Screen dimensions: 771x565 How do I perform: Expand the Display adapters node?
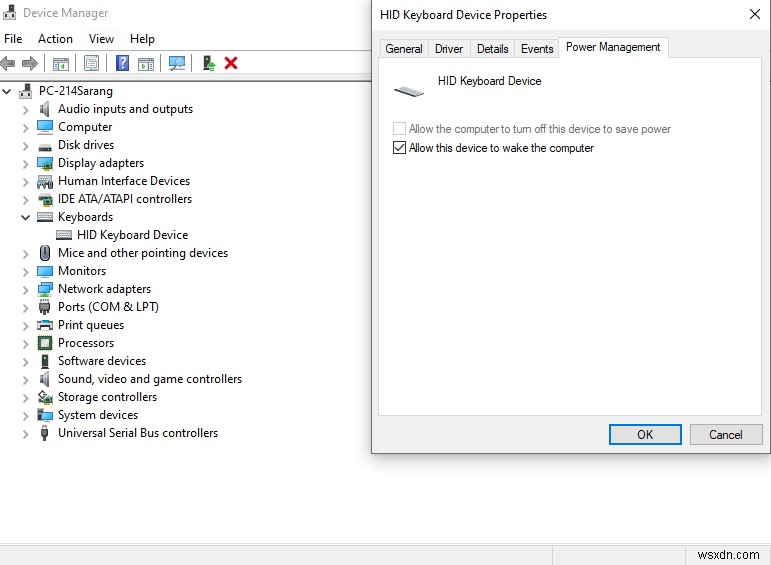pyautogui.click(x=25, y=164)
